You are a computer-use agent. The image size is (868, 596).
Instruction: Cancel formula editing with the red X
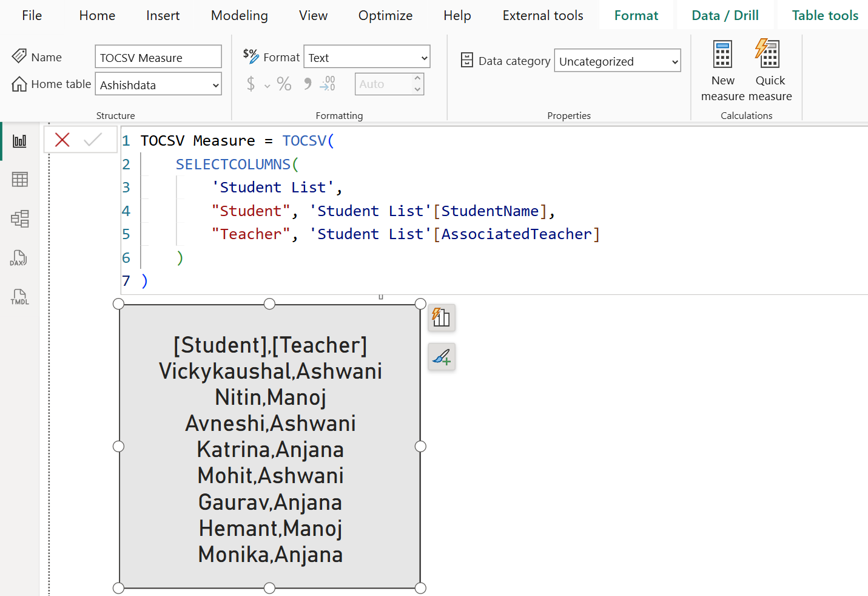pos(62,140)
